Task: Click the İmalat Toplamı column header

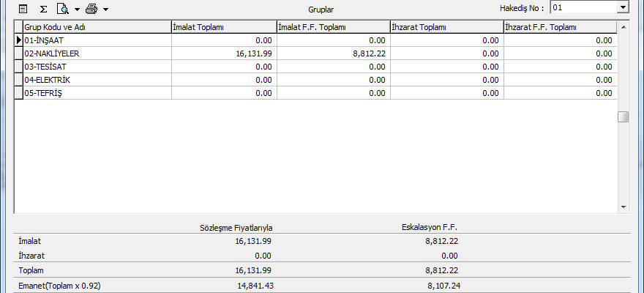Action: 223,27
